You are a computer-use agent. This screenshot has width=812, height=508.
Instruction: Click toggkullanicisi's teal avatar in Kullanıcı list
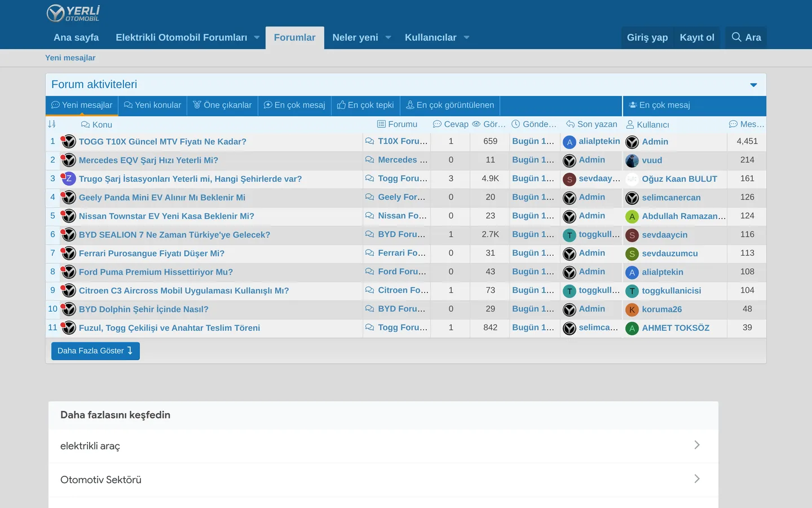coord(632,291)
